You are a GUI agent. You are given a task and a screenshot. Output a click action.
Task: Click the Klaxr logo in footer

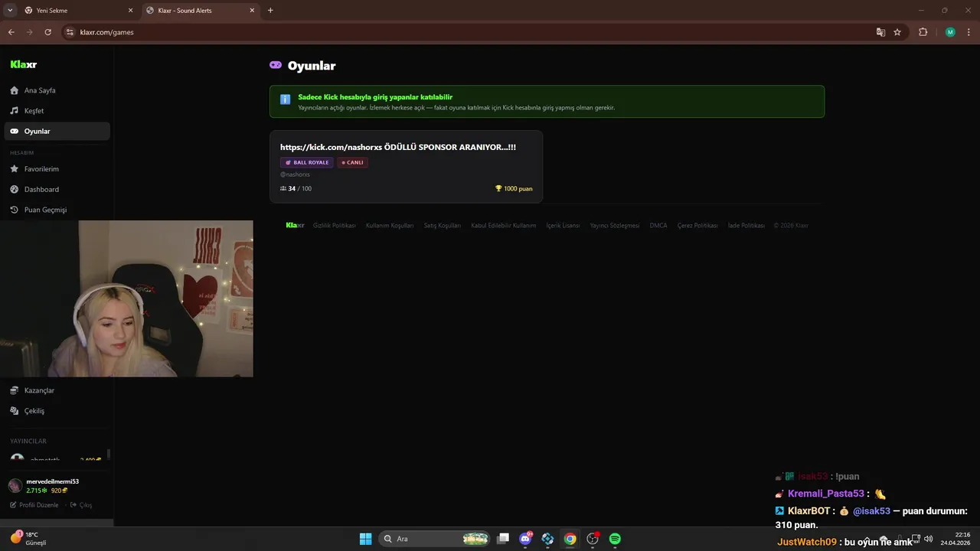(295, 225)
